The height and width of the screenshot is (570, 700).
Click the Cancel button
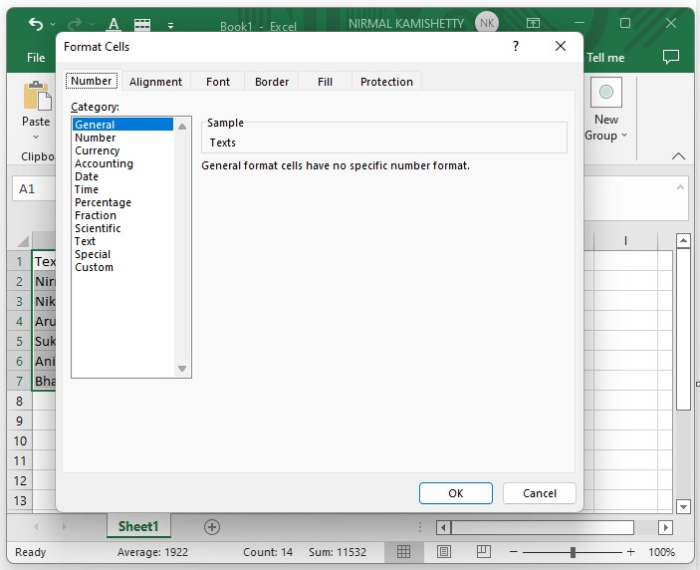pyautogui.click(x=539, y=493)
